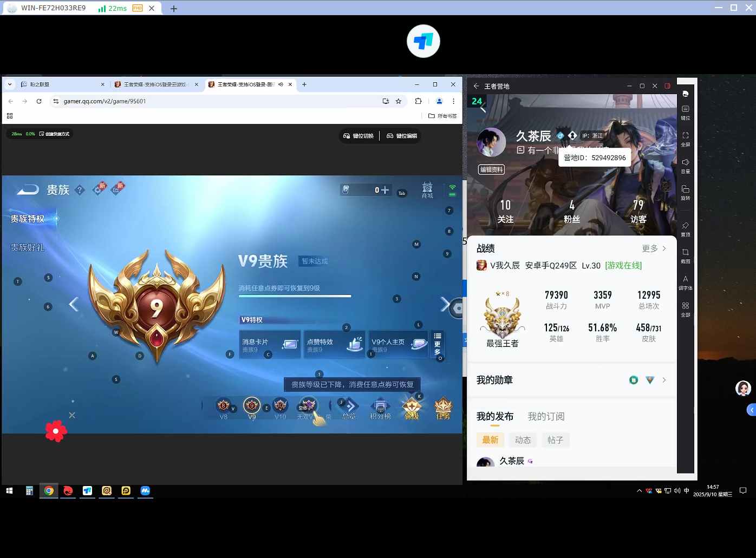This screenshot has height=558, width=756.
Task: Open Windows Start menu
Action: point(9,491)
